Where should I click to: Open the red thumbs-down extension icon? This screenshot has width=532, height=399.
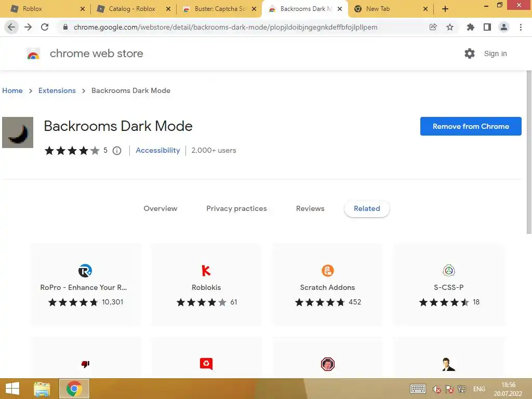point(85,364)
